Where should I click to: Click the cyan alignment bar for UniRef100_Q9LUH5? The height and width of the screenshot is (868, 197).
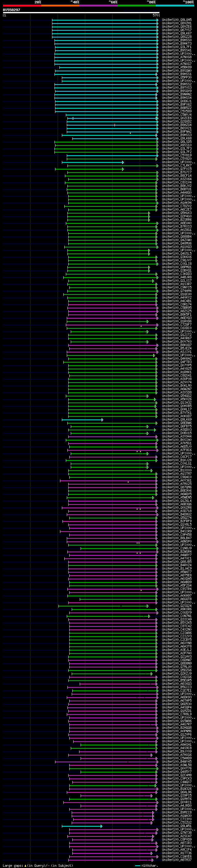(x=105, y=20)
